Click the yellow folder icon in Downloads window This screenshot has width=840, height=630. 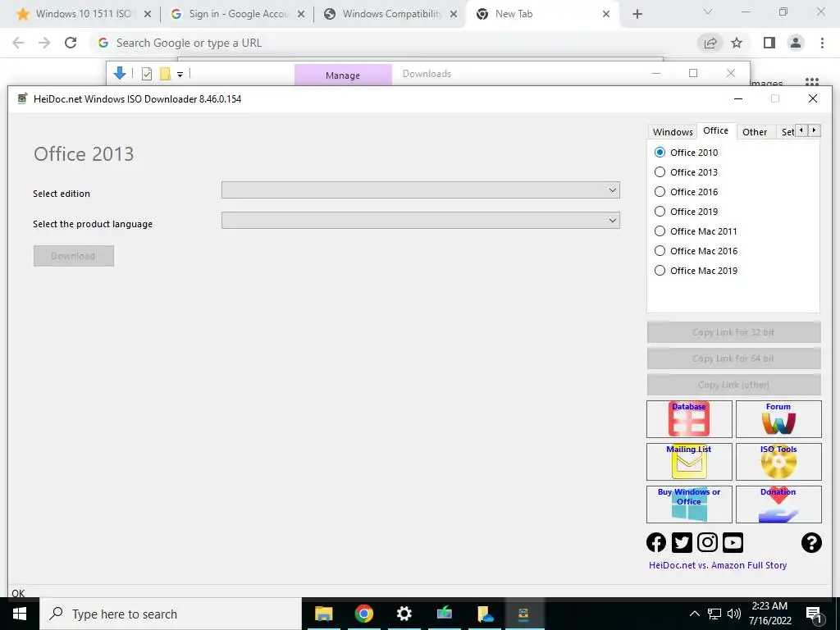[165, 74]
